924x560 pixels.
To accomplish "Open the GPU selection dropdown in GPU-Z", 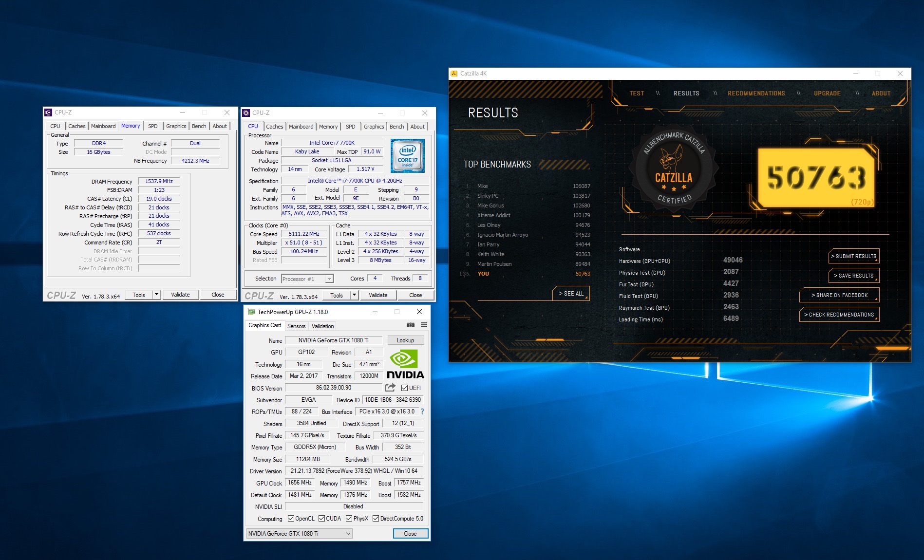I will click(299, 533).
